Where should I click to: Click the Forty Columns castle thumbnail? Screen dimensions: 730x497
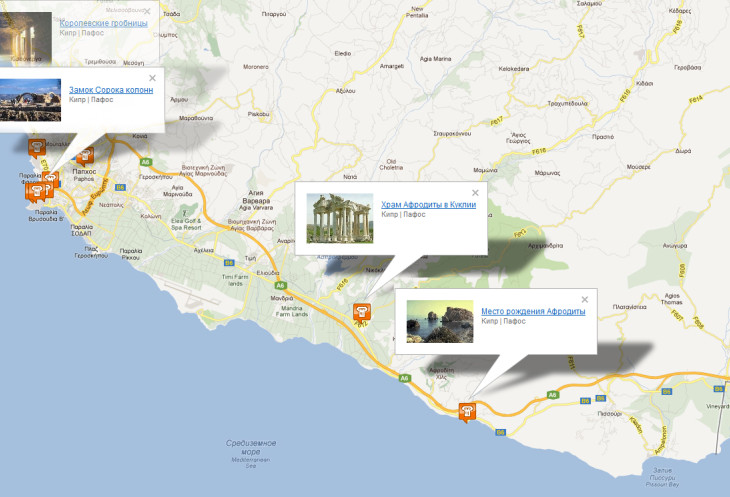[x=30, y=100]
